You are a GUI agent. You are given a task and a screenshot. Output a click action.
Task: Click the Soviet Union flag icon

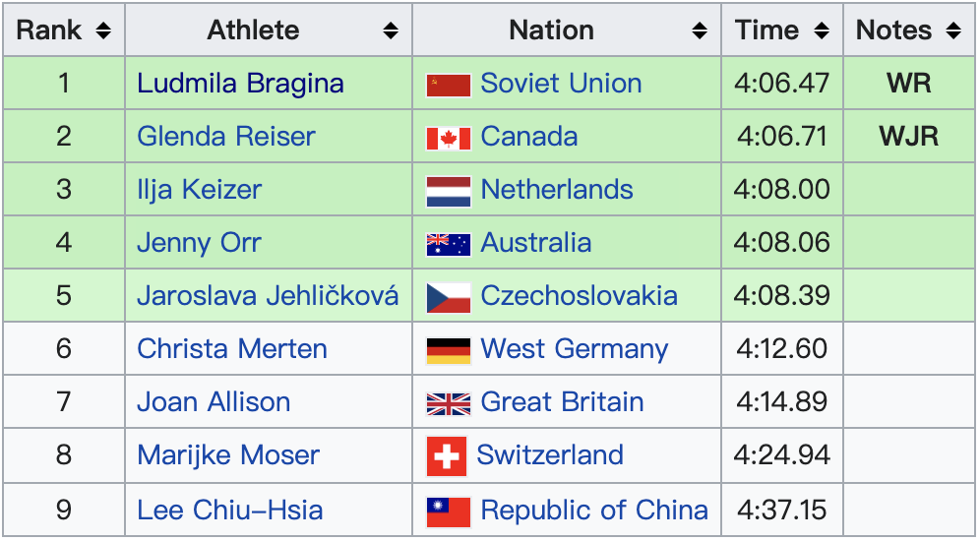click(x=448, y=85)
